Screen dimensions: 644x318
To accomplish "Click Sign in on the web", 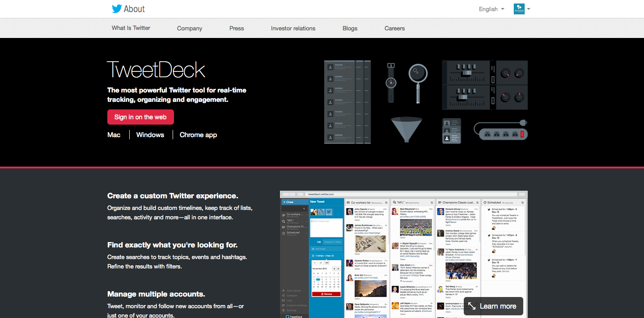I will (x=140, y=117).
